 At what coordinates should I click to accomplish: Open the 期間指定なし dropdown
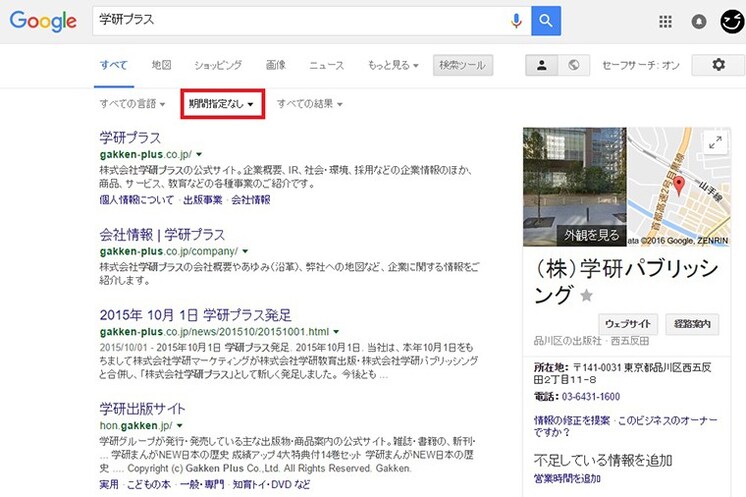click(222, 104)
